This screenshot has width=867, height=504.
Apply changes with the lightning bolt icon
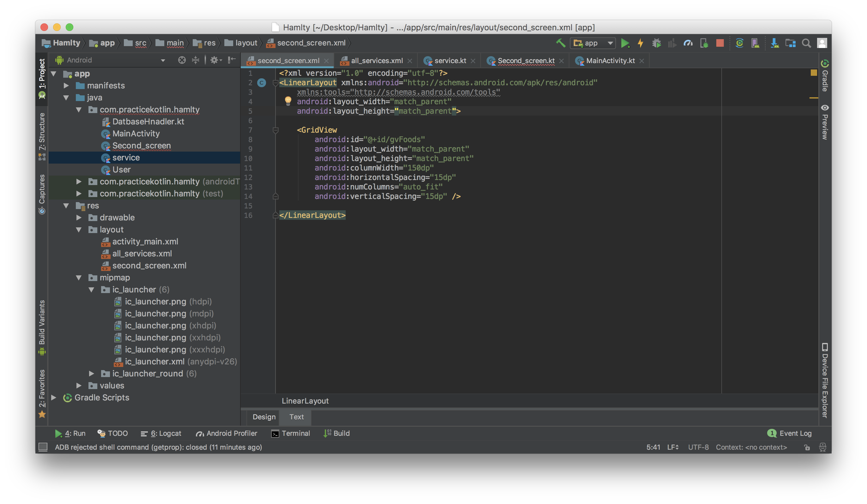640,43
